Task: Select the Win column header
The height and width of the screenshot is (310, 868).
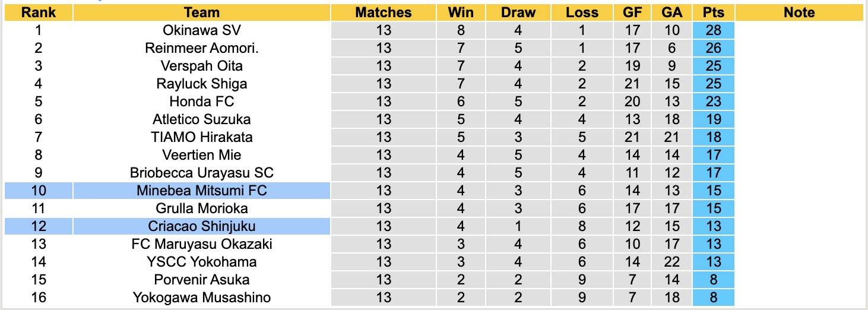Action: point(460,12)
